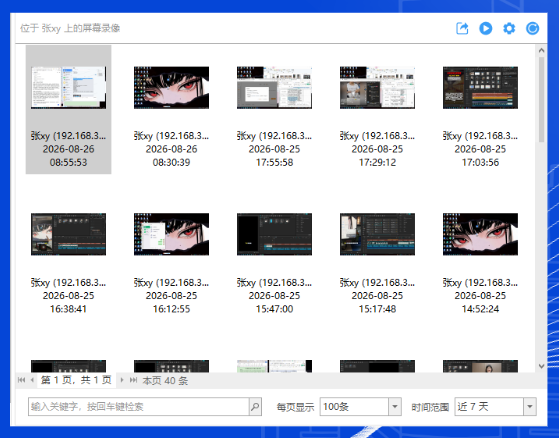This screenshot has width=559, height=438.
Task: Select recording thumbnail 2026-08-26 08:30:39
Action: tap(171, 88)
